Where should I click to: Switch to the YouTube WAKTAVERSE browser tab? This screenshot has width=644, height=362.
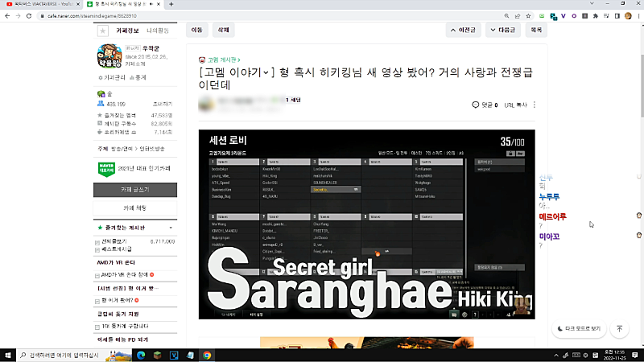click(40, 5)
